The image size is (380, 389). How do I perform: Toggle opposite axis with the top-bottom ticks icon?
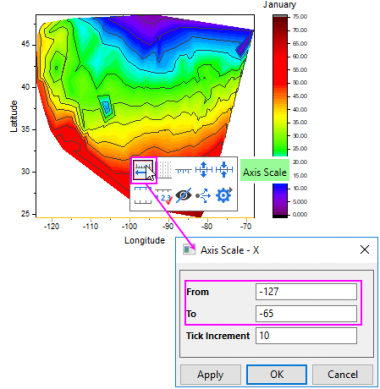143,195
